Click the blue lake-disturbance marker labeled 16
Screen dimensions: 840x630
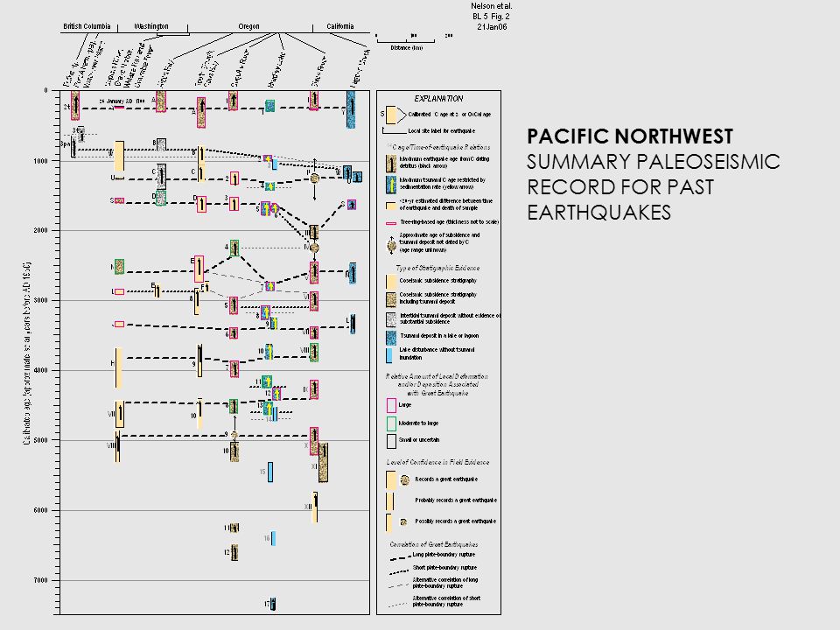tap(273, 538)
